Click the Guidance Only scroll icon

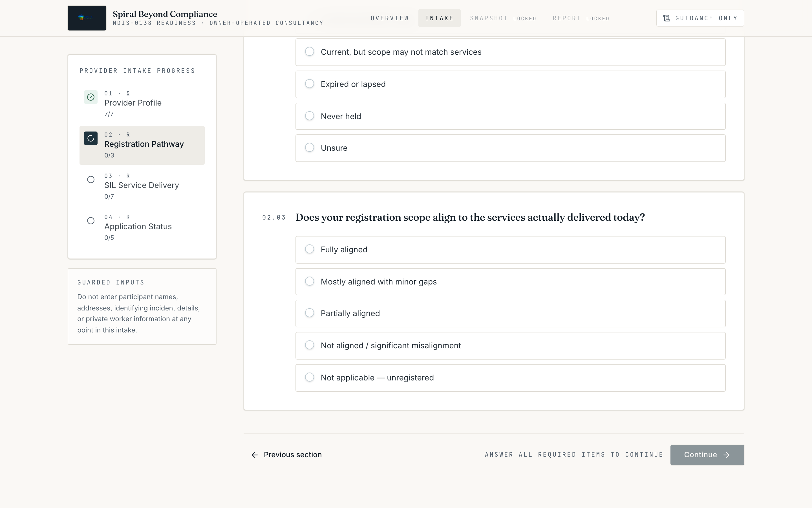coord(667,18)
